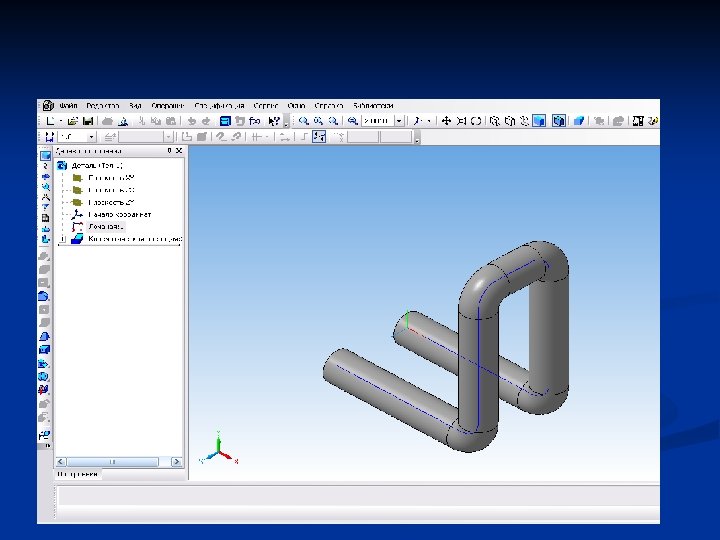Switch to the Построение tab
The width and height of the screenshot is (720, 540).
coord(78,474)
